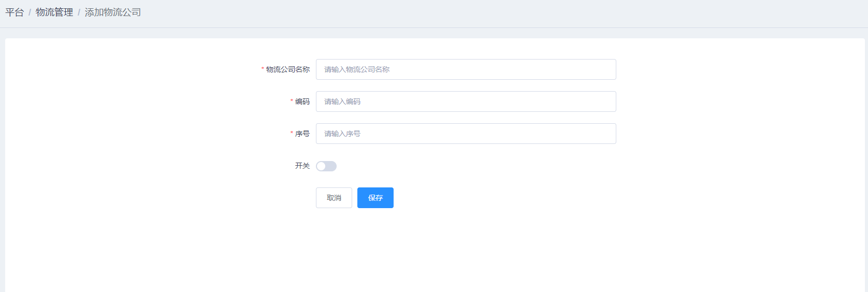The image size is (868, 292).
Task: Select the 添加物流公司 breadcrumb item
Action: [x=113, y=12]
